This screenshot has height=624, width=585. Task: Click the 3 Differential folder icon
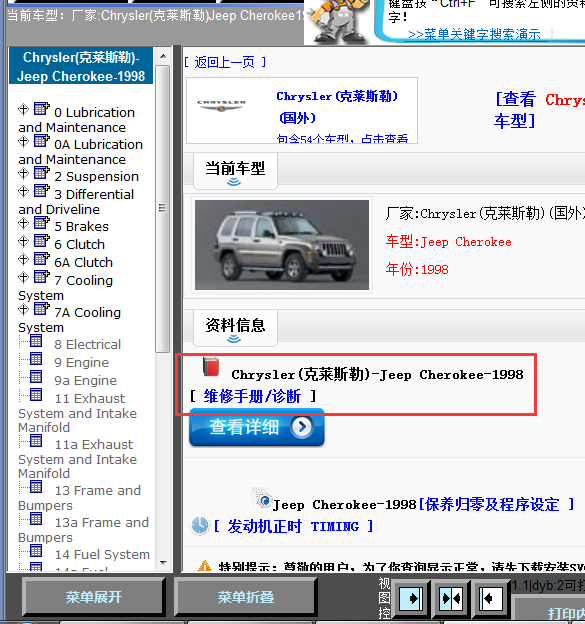click(x=41, y=190)
